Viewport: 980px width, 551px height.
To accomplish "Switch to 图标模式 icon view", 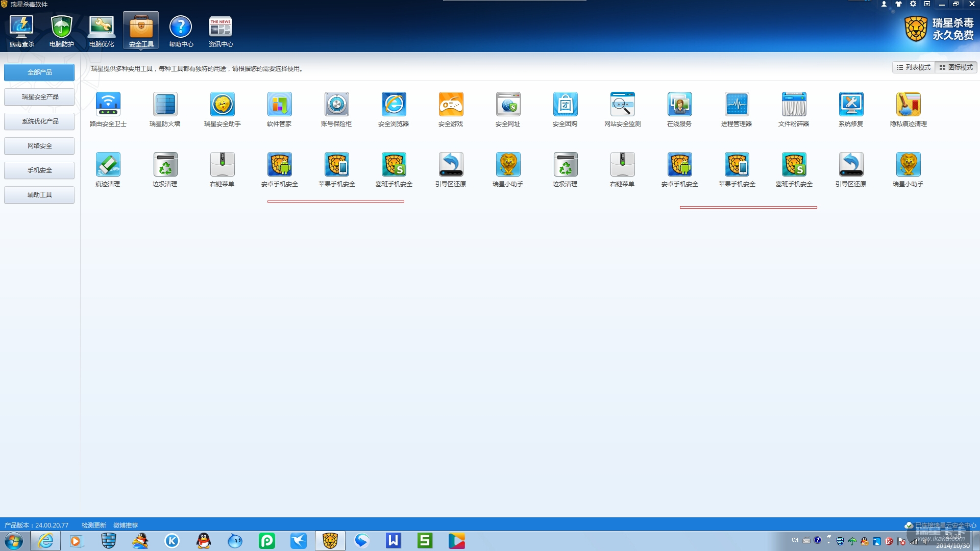I will (956, 67).
